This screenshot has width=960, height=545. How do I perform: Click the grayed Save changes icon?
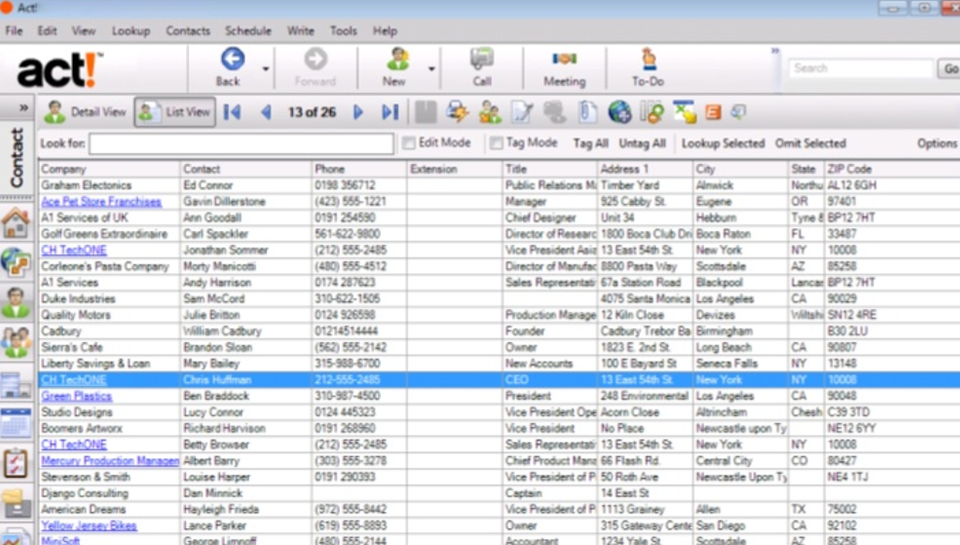click(426, 112)
